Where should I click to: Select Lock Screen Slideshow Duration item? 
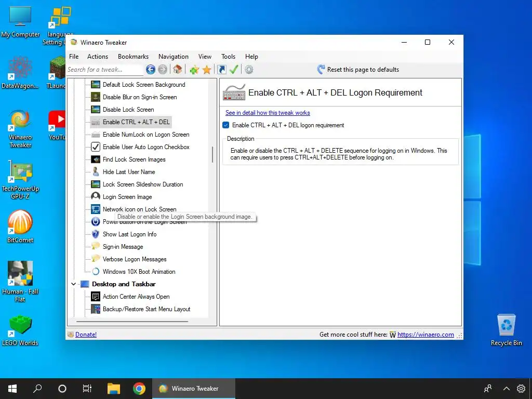click(x=143, y=184)
